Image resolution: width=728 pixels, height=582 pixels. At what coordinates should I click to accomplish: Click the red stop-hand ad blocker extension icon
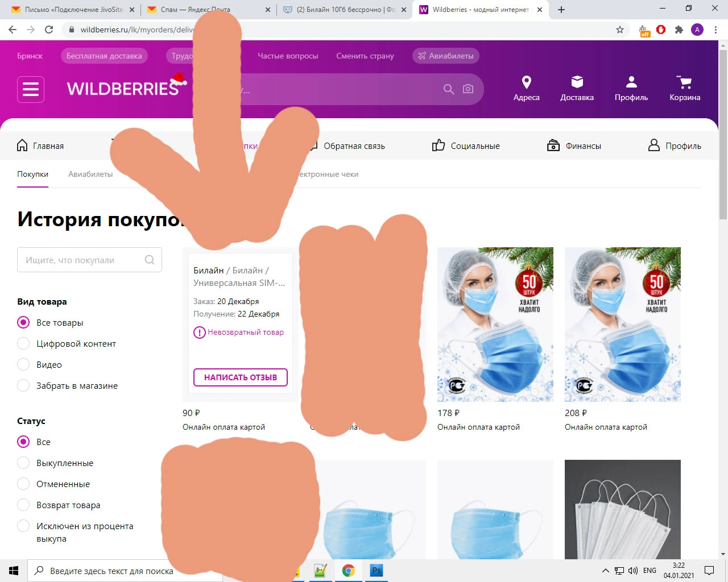coord(661,30)
